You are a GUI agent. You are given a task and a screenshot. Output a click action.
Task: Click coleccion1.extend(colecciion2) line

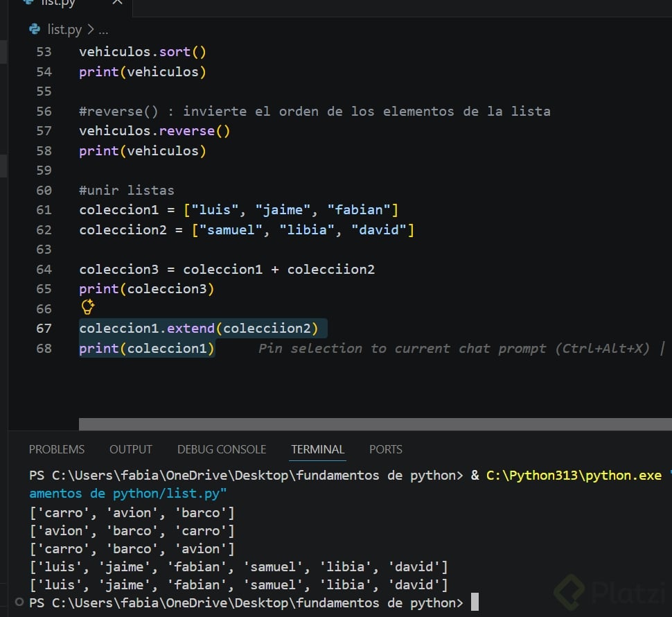pos(199,329)
